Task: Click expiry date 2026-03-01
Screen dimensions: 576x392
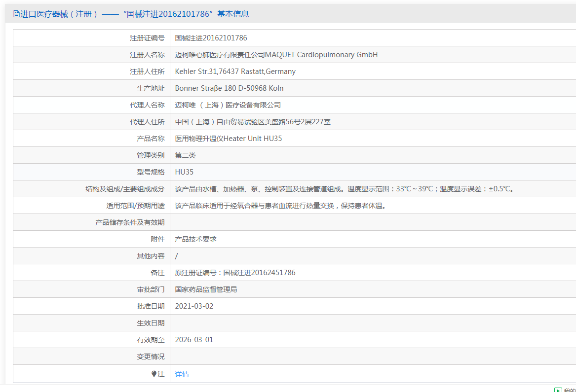Action: pos(194,340)
